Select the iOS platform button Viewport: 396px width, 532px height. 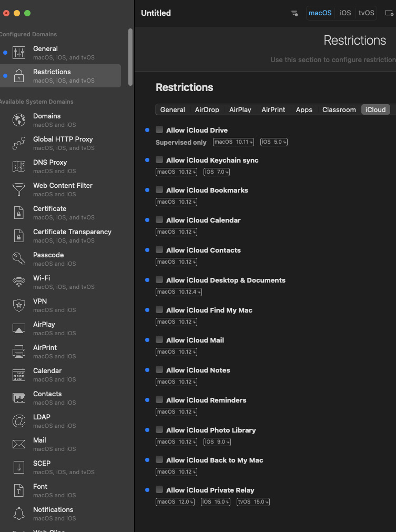tap(345, 13)
